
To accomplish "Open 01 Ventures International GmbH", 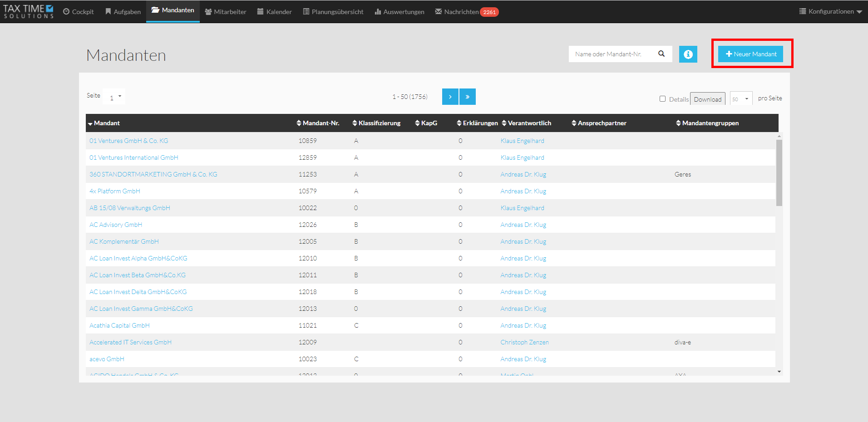I will coord(134,157).
